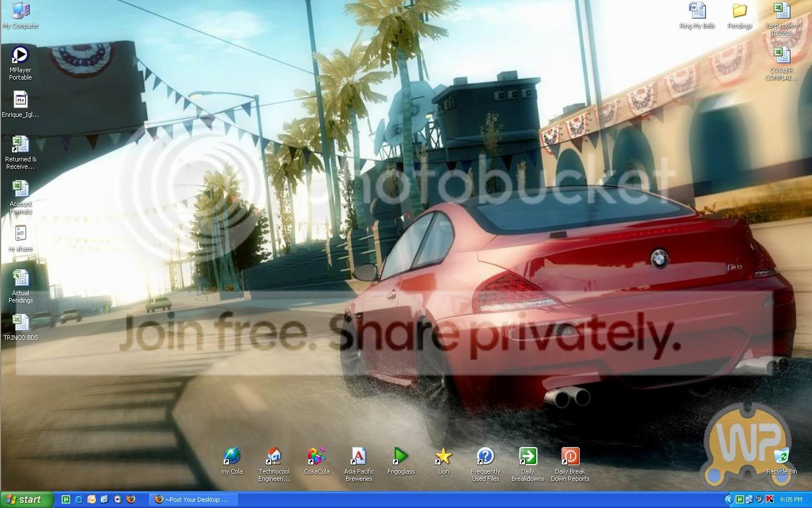Launch the Frigoglass shortcut

[401, 461]
